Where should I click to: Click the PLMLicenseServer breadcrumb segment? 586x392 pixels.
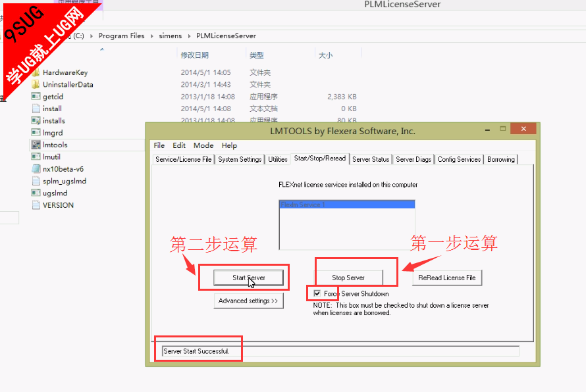[226, 36]
